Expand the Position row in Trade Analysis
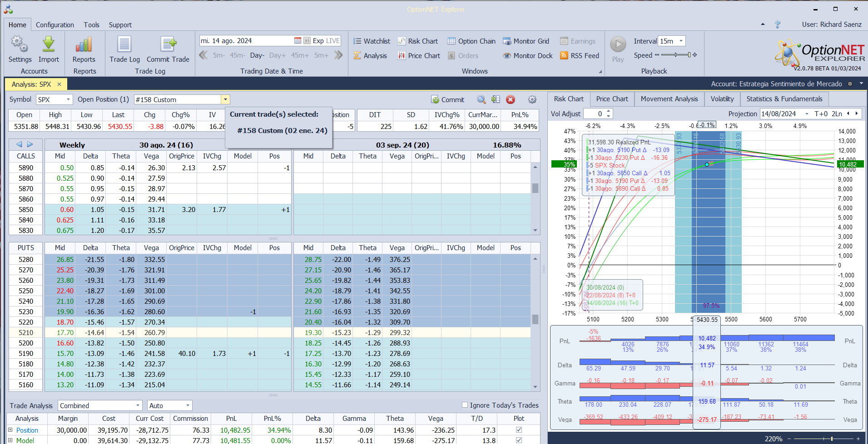 [x=10, y=430]
